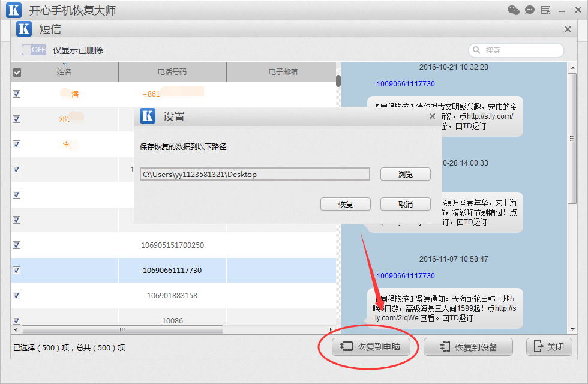The height and width of the screenshot is (384, 588).
Task: Sort by 电子邮箱 column header
Action: (283, 71)
